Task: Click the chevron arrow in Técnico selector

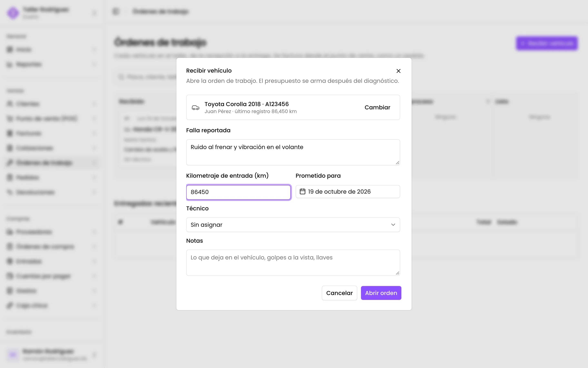Action: pos(393,225)
